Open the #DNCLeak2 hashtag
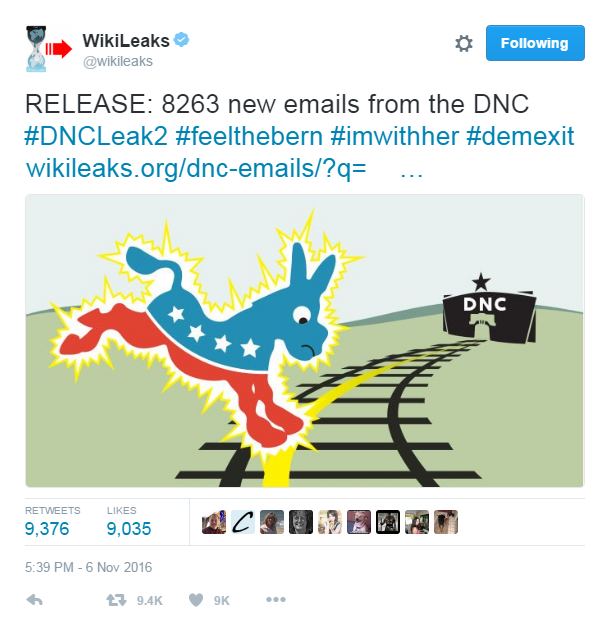605x630 pixels. coord(96,136)
